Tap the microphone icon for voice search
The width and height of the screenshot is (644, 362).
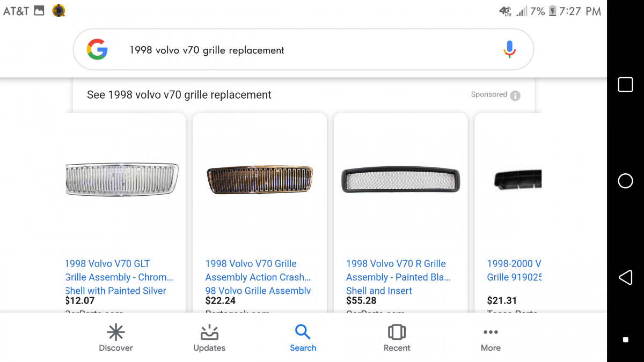[509, 49]
